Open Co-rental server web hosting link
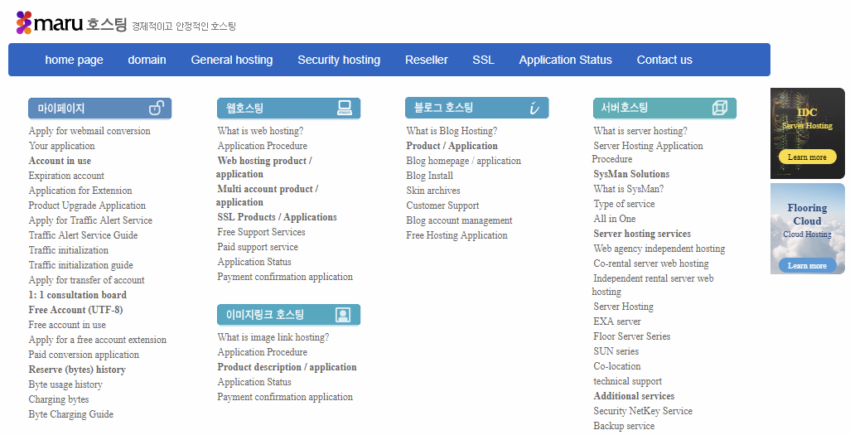 pos(651,263)
